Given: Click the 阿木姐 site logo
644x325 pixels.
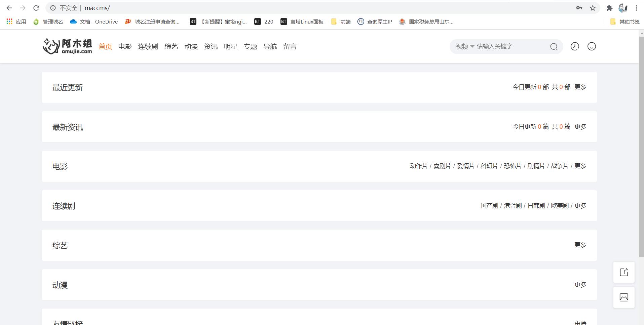Looking at the screenshot, I should 67,46.
